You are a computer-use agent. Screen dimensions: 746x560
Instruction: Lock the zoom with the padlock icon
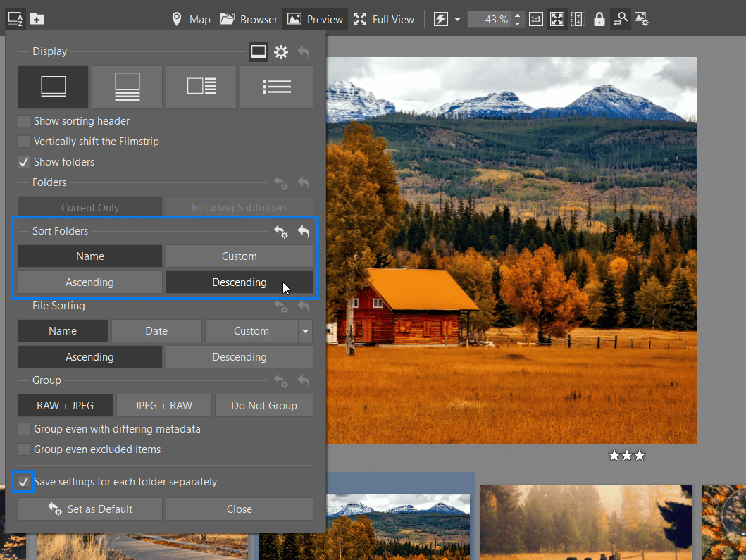tap(599, 18)
